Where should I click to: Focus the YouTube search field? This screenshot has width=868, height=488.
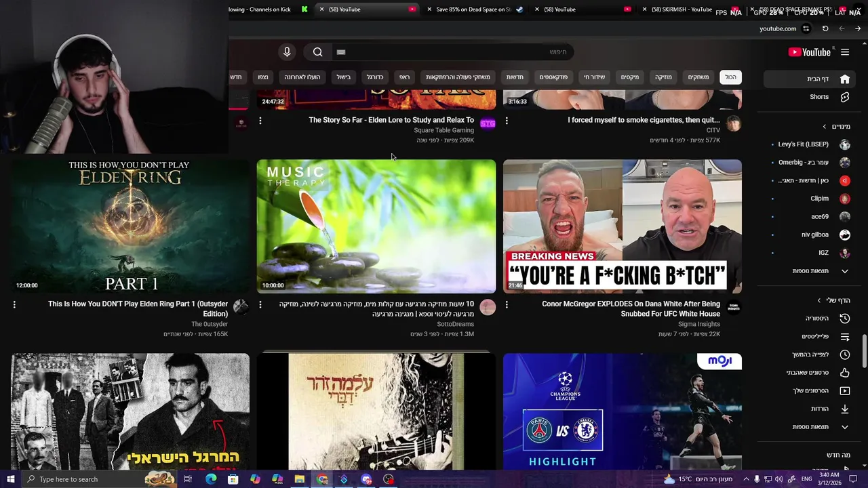point(451,52)
